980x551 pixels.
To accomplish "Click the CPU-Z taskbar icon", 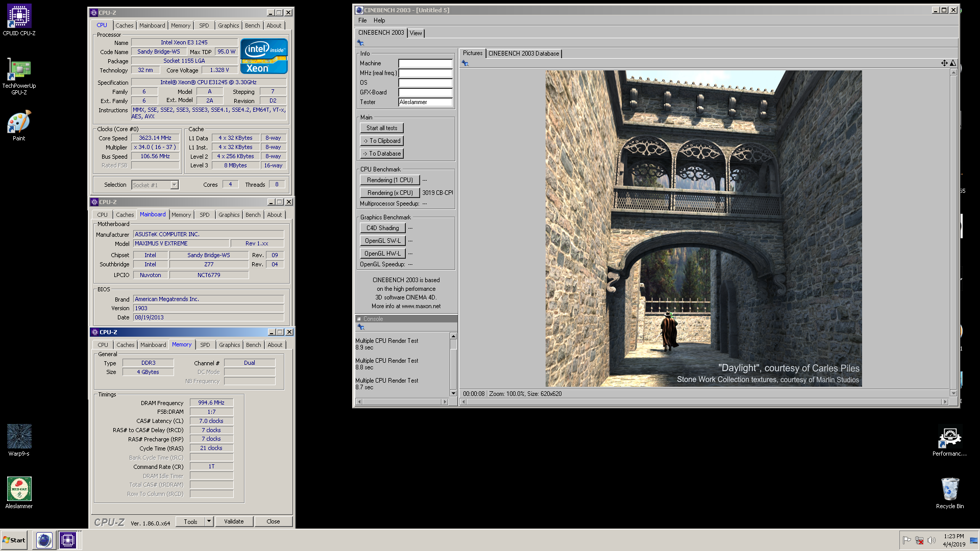I will pyautogui.click(x=67, y=540).
